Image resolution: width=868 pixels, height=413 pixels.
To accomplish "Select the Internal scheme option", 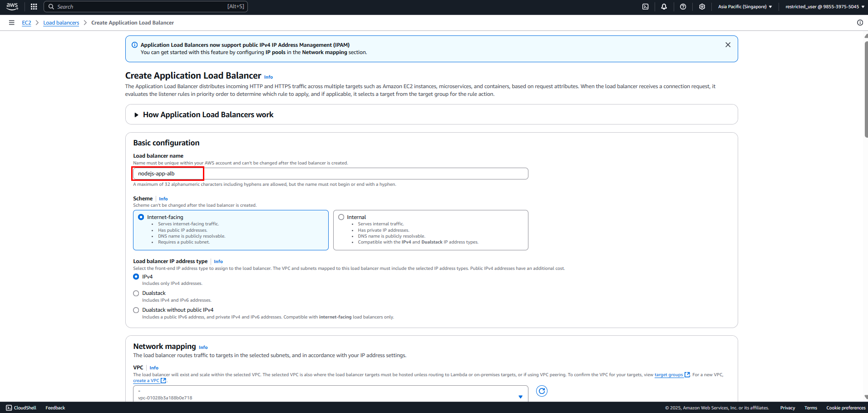I will (x=341, y=217).
